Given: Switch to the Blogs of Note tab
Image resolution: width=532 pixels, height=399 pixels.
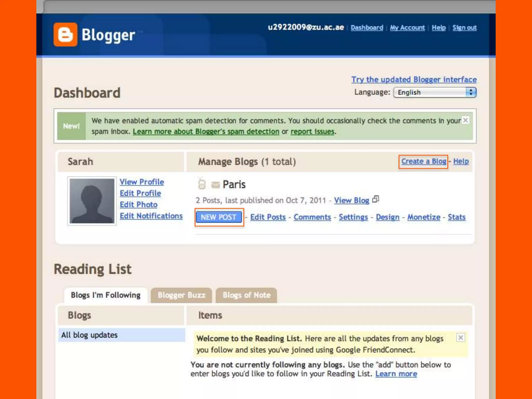Looking at the screenshot, I should click(x=246, y=295).
